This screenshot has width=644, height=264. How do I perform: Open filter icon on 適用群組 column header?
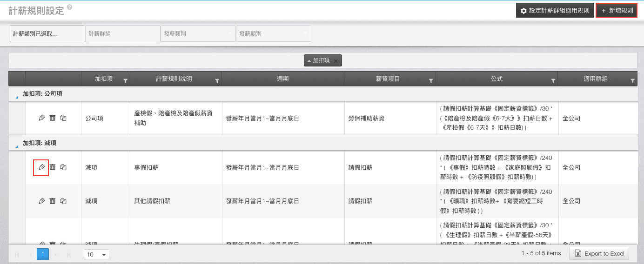tap(632, 80)
